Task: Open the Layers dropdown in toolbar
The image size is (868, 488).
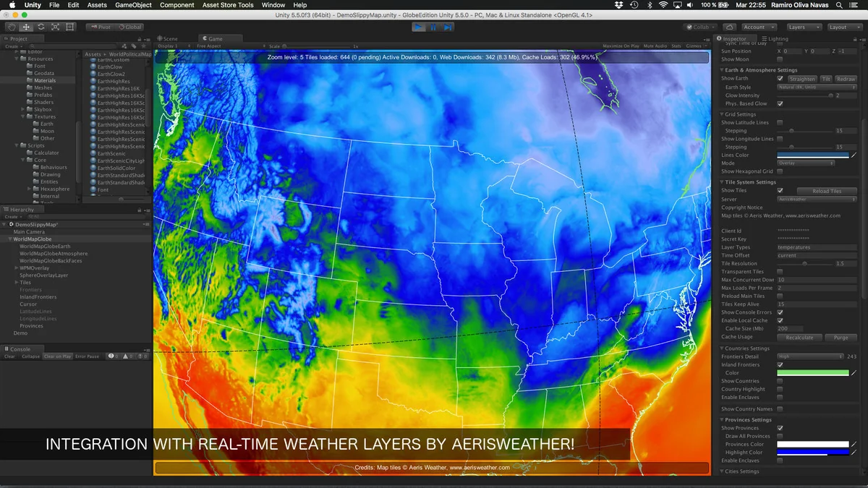Action: [x=804, y=27]
